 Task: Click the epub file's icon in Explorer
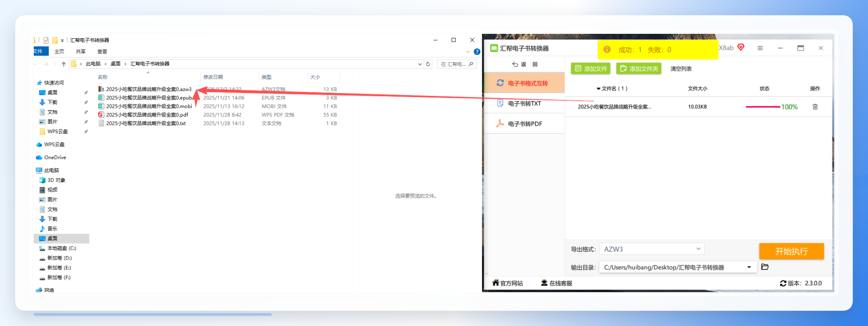(x=101, y=98)
